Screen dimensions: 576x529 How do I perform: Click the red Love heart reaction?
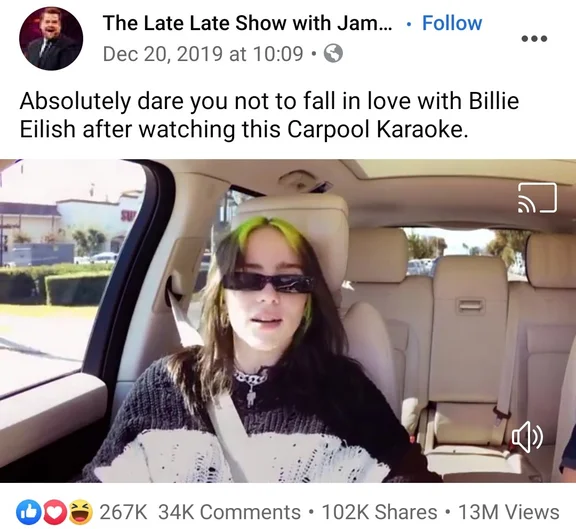click(53, 512)
